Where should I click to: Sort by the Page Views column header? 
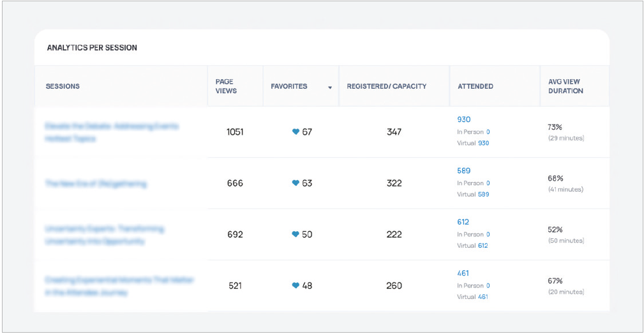point(226,86)
